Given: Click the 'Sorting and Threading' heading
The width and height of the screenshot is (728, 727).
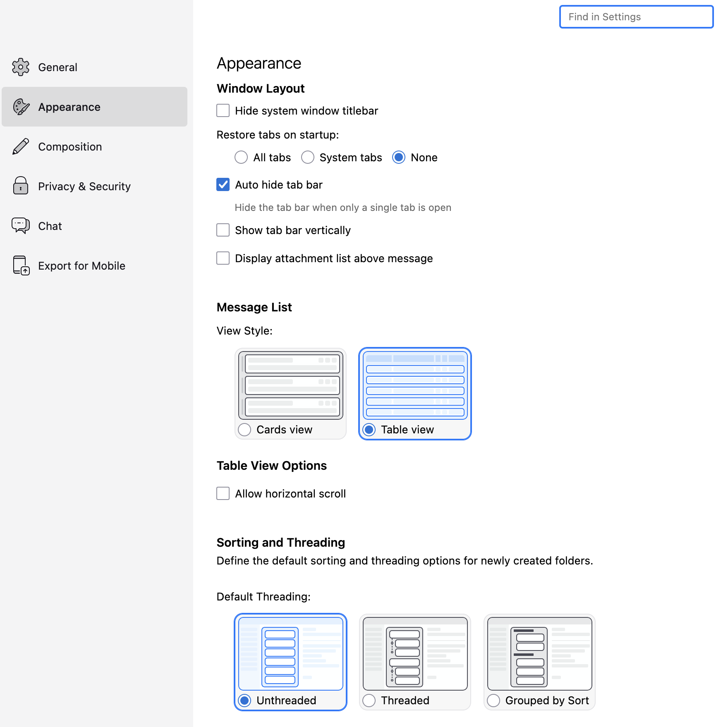Looking at the screenshot, I should coord(281,543).
